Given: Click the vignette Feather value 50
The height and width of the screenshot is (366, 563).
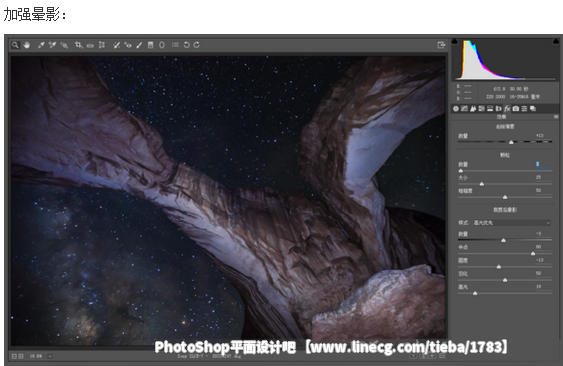Looking at the screenshot, I should [x=539, y=273].
